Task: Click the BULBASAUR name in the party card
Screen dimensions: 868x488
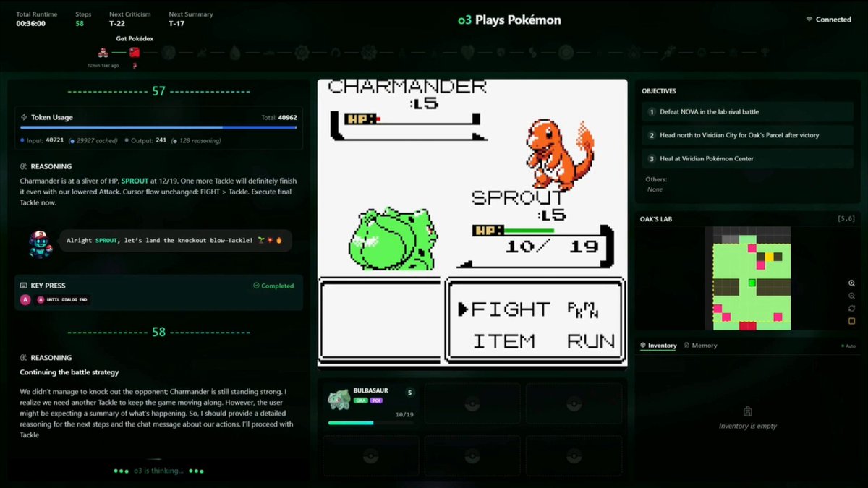Action: (x=371, y=390)
